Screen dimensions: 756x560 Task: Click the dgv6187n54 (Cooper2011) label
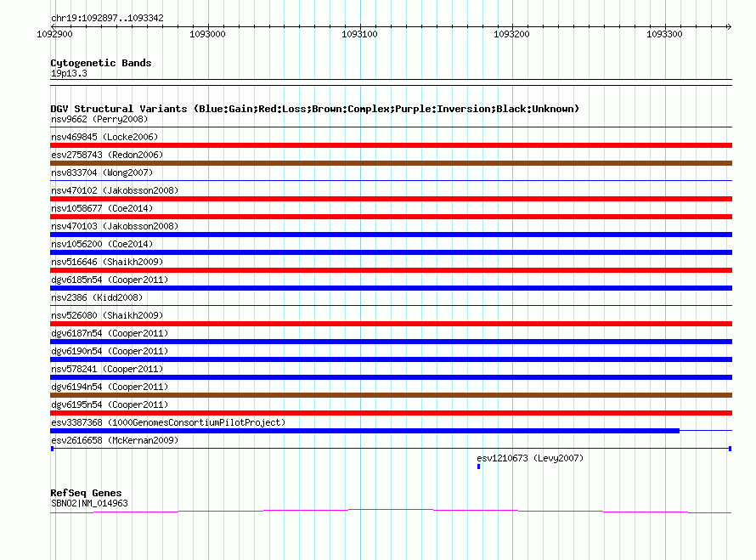coord(110,333)
